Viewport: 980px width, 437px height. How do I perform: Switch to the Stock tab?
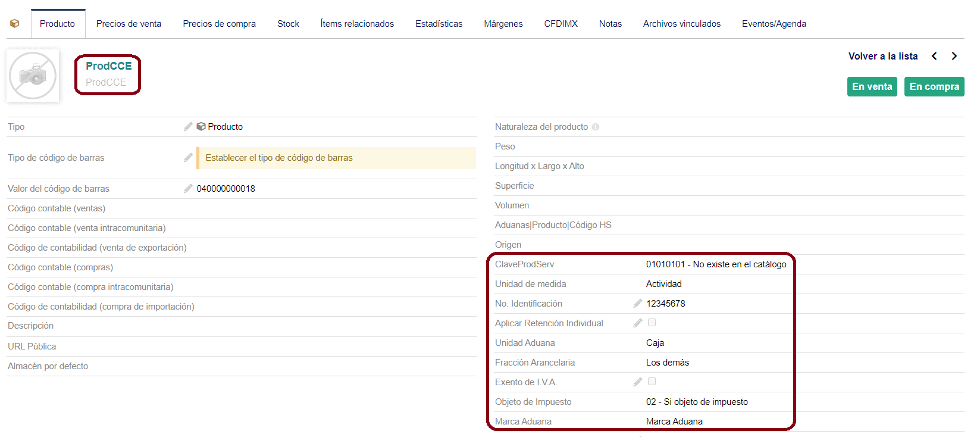[288, 24]
